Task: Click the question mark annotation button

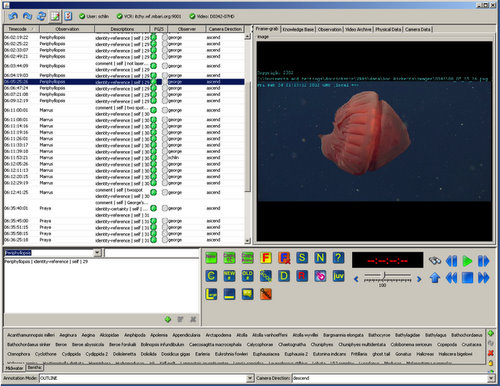Action: pyautogui.click(x=338, y=258)
